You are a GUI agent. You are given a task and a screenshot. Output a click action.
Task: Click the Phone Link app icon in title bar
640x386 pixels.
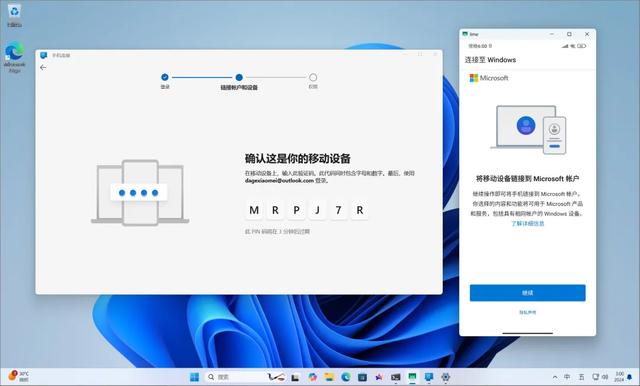coord(43,55)
